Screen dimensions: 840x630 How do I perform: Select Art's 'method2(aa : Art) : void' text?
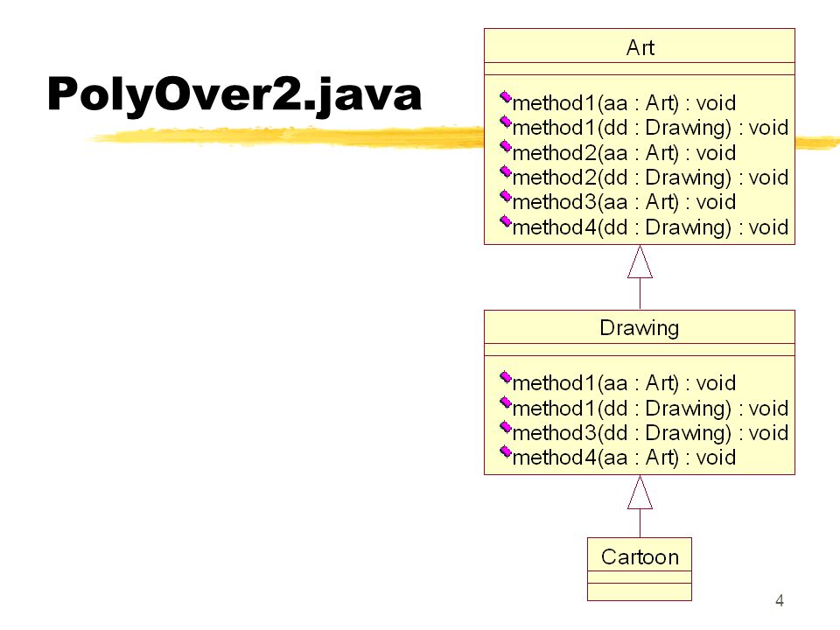point(624,153)
